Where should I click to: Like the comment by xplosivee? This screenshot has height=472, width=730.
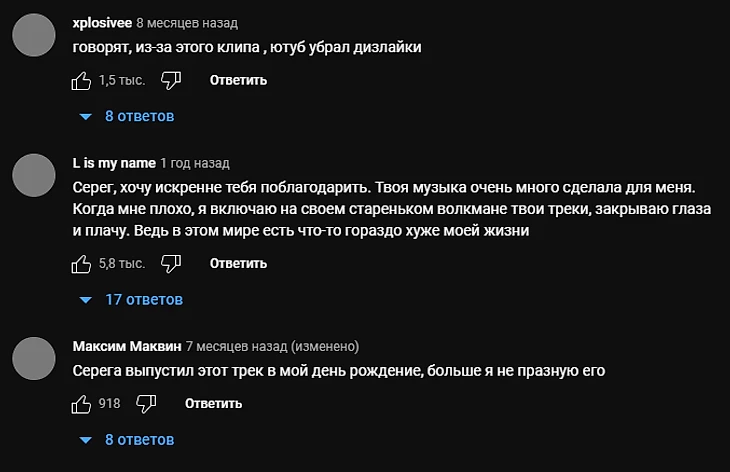pyautogui.click(x=82, y=80)
